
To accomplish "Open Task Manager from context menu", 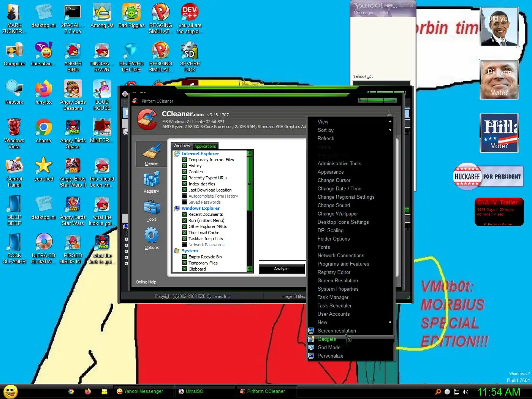I will point(350,297).
